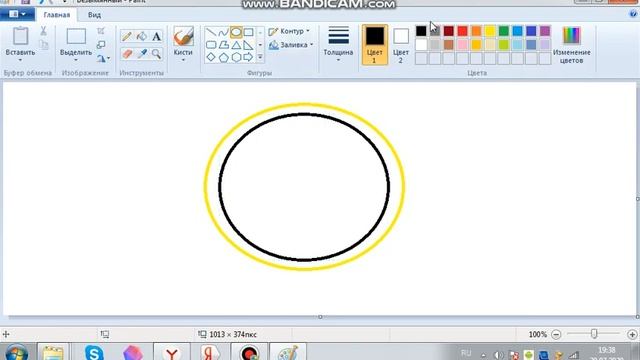The image size is (640, 360).
Task: Choose the Polygon shape
Action: [223, 44]
